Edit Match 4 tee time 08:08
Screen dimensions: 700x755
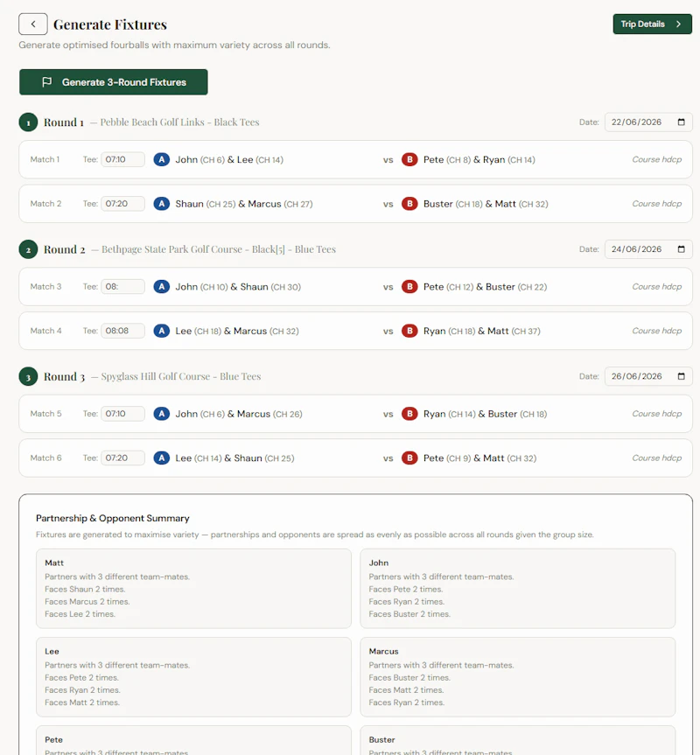122,331
